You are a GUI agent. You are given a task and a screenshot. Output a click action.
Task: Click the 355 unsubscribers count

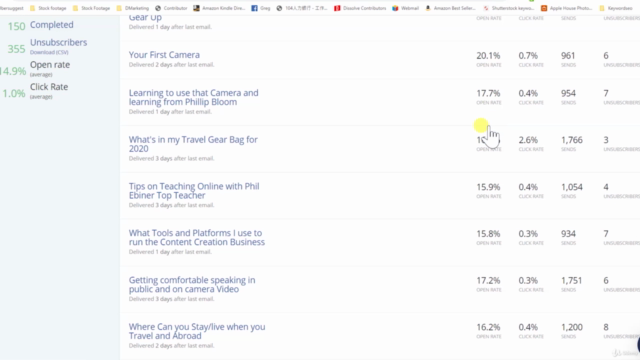point(16,49)
